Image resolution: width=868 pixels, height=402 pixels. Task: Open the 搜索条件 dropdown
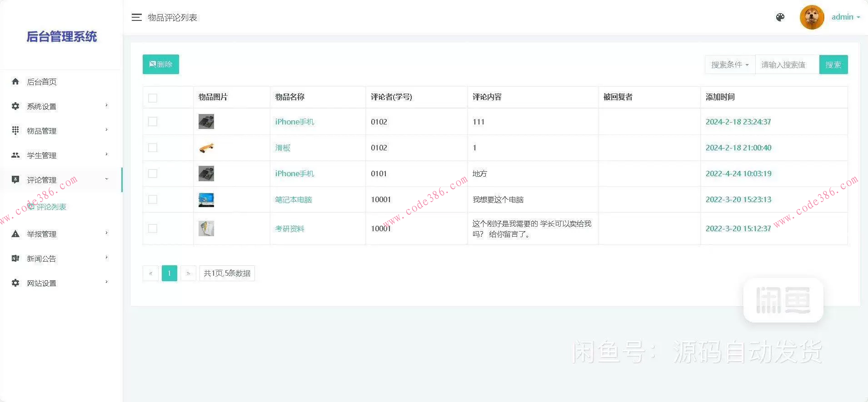730,65
